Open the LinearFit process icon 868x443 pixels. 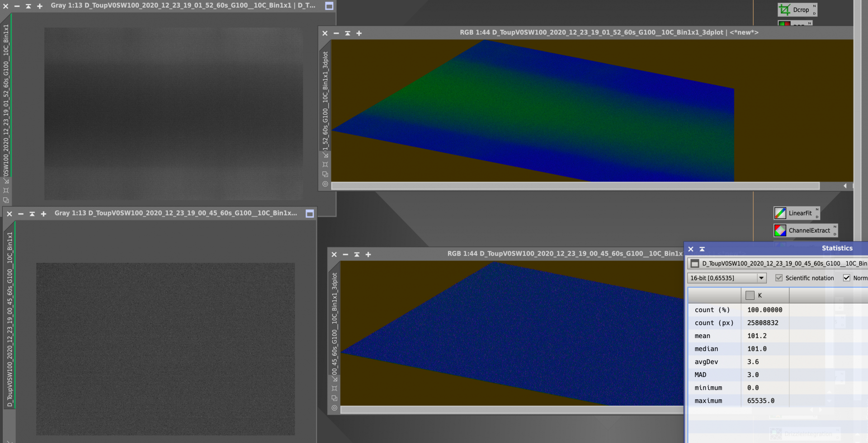click(797, 213)
